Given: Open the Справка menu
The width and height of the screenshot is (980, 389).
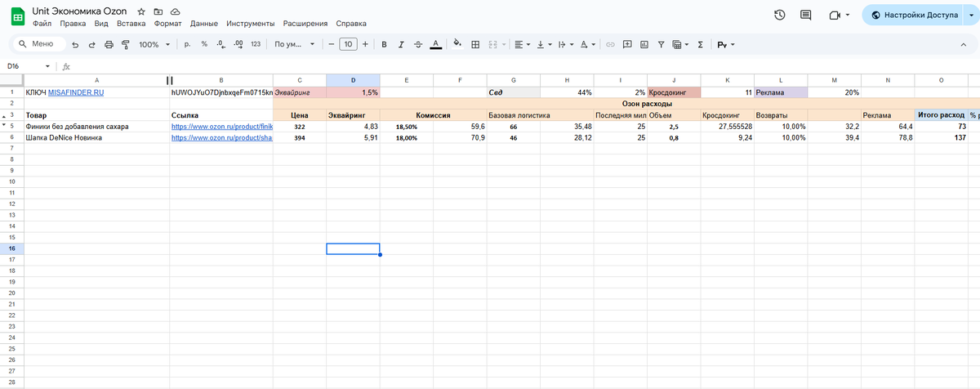Looking at the screenshot, I should (351, 24).
